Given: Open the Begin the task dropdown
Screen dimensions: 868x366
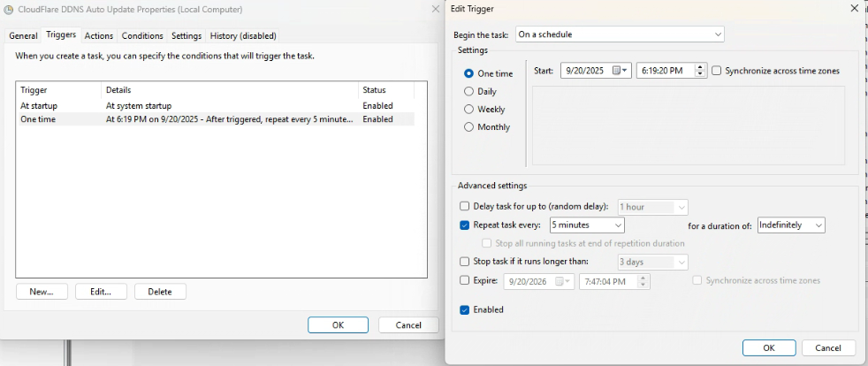Looking at the screenshot, I should click(620, 34).
